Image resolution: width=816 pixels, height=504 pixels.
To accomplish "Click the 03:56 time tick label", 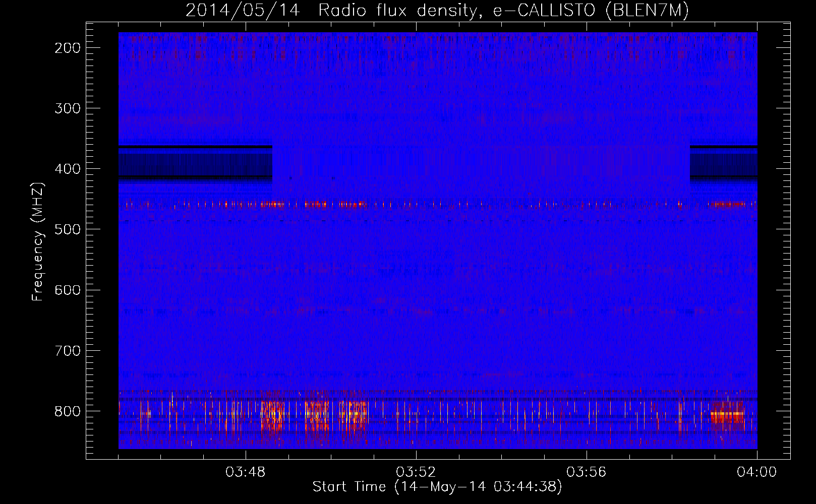I will point(587,472).
